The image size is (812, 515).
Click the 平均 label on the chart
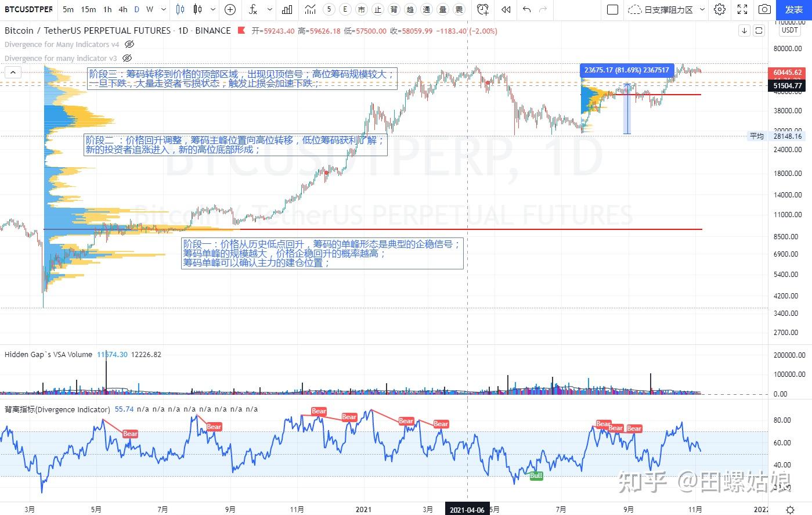point(756,136)
